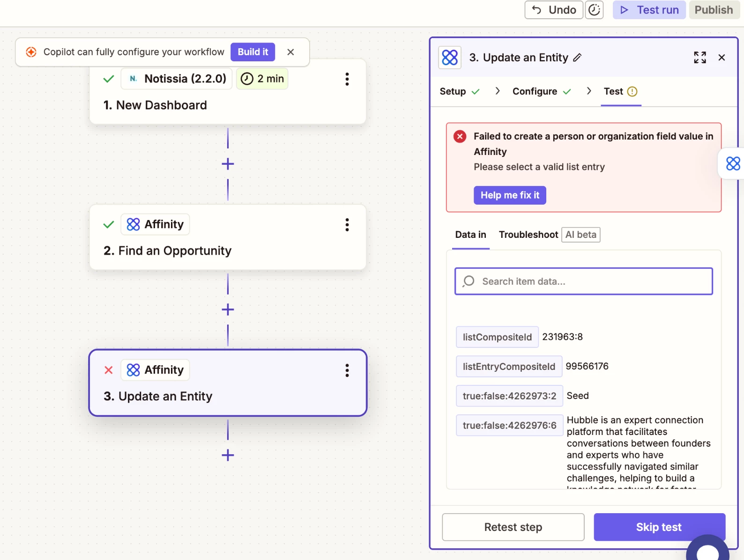Click the true:false:4262976:6 field label
744x560 pixels.
tap(510, 425)
